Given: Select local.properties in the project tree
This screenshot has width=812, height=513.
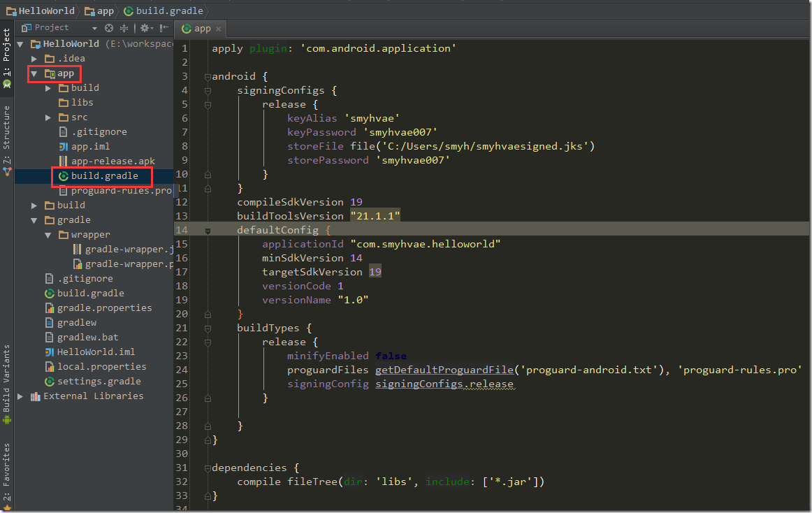Looking at the screenshot, I should pyautogui.click(x=101, y=367).
